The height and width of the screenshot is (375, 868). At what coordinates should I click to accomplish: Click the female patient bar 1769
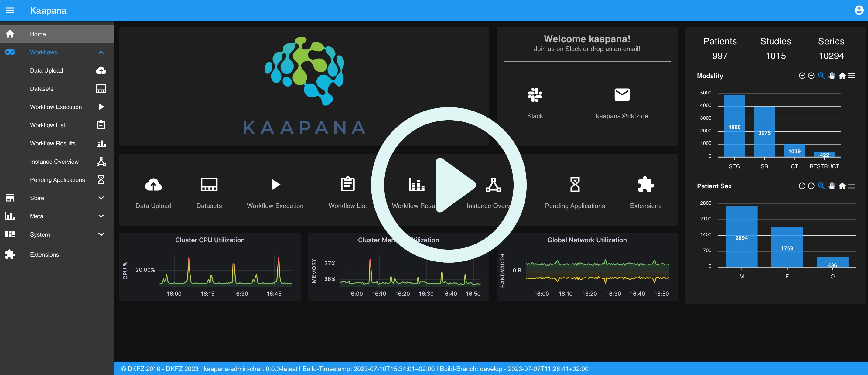tap(787, 247)
